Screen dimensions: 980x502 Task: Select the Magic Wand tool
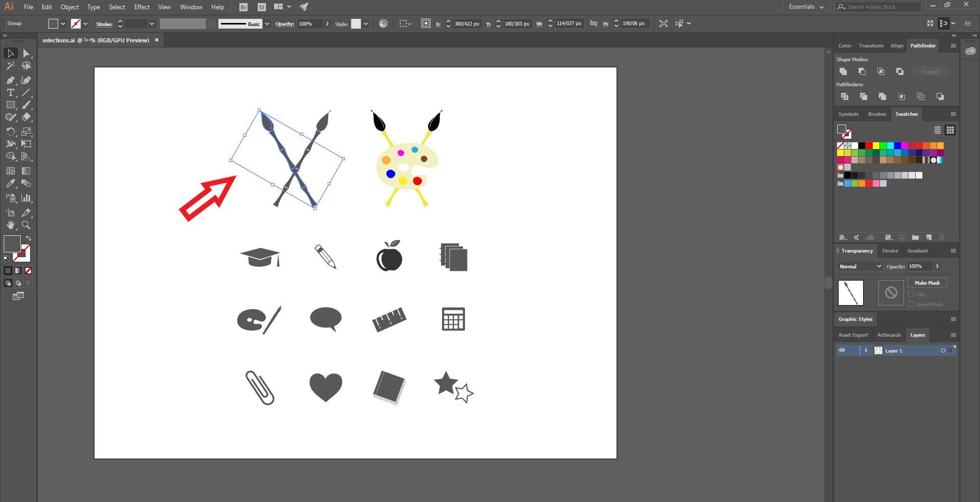(10, 66)
